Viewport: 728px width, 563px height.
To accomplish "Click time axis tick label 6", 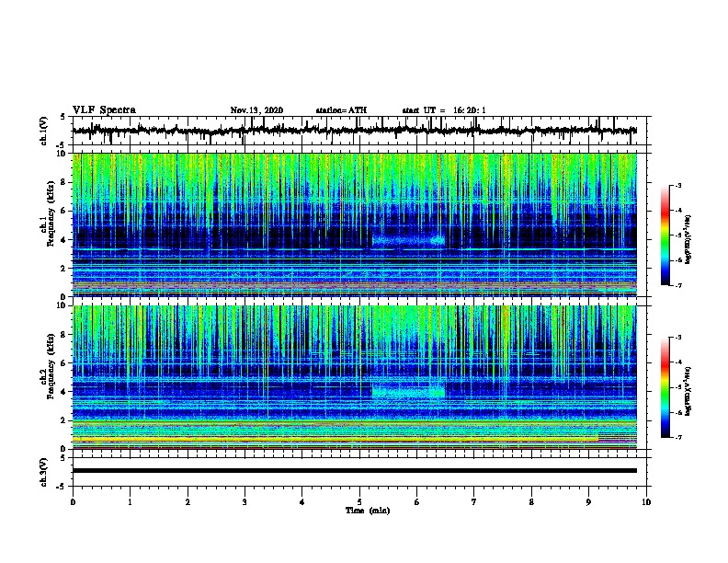I will 417,502.
